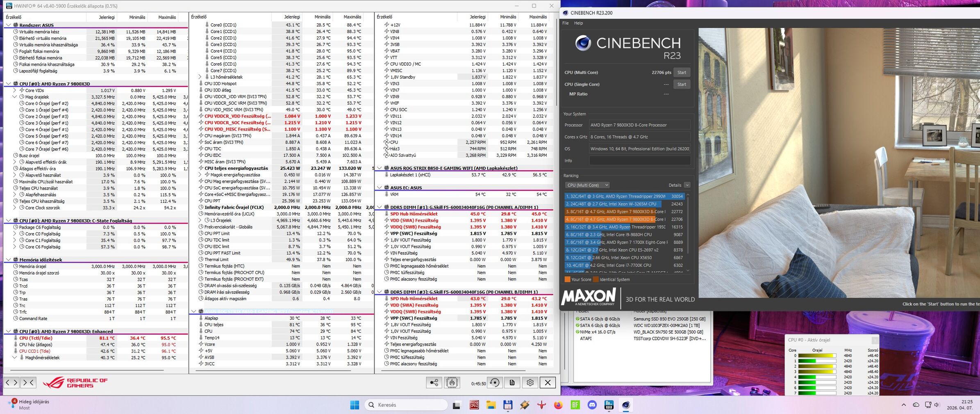Open Discord from the taskbar
Viewport: 980px width, 414px height.
pyautogui.click(x=592, y=405)
